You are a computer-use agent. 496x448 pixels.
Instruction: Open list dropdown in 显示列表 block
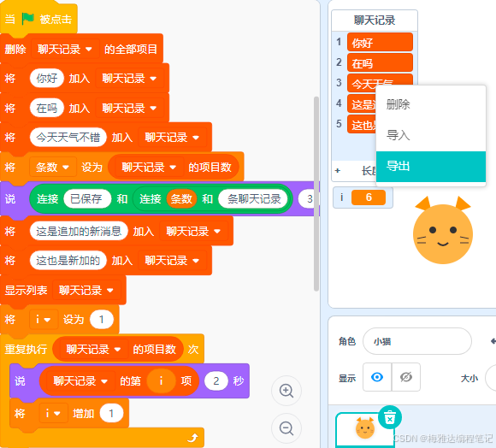point(86,290)
